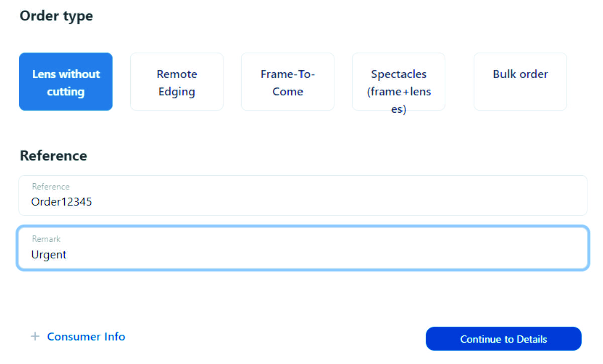Click the Consumer Info link text
The height and width of the screenshot is (364, 603).
(86, 337)
